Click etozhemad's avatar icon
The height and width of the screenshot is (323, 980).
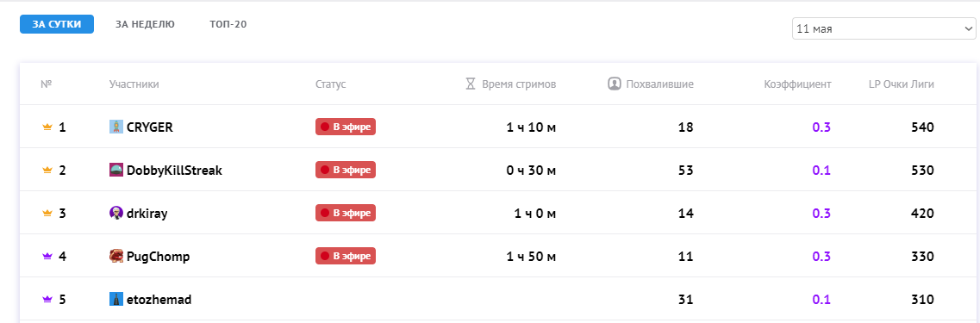tap(116, 299)
